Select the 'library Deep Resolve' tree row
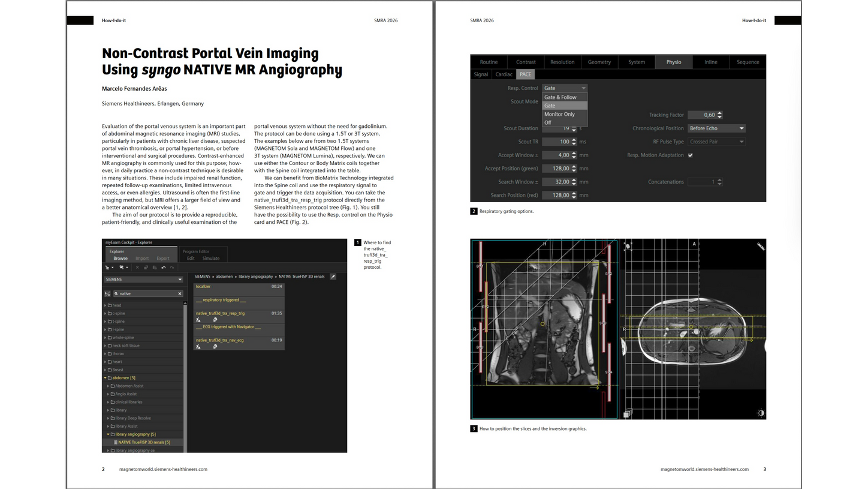This screenshot has height=489, width=868. (143, 418)
